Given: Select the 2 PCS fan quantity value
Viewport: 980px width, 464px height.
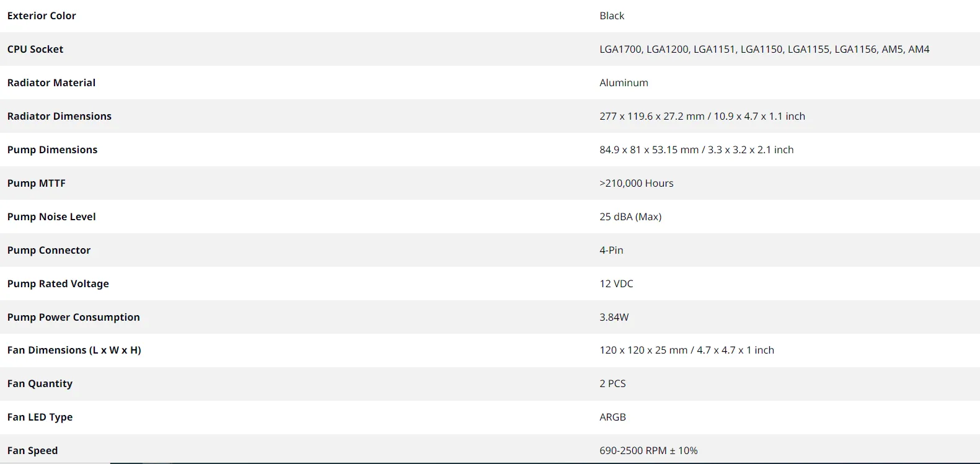Looking at the screenshot, I should pos(612,383).
